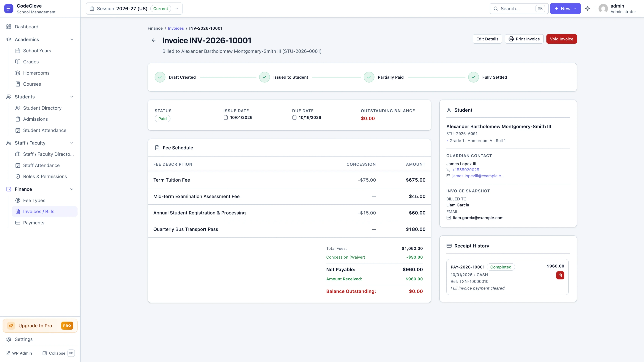
Task: Open Payments in sidebar
Action: 45,223
